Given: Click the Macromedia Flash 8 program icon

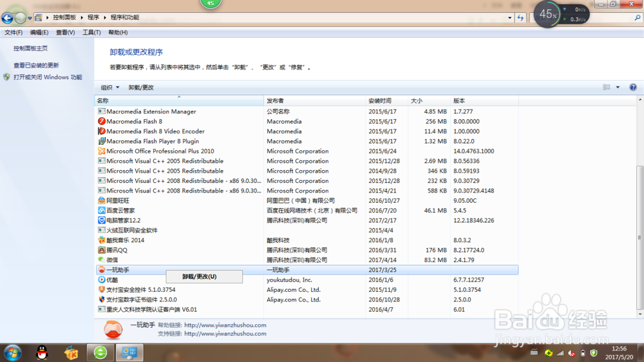Looking at the screenshot, I should [102, 121].
